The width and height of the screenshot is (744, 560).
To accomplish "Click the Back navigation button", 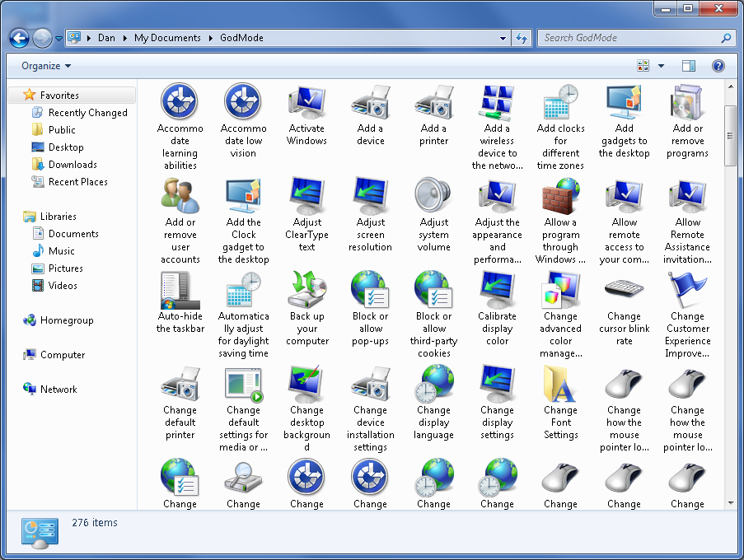I will click(19, 38).
